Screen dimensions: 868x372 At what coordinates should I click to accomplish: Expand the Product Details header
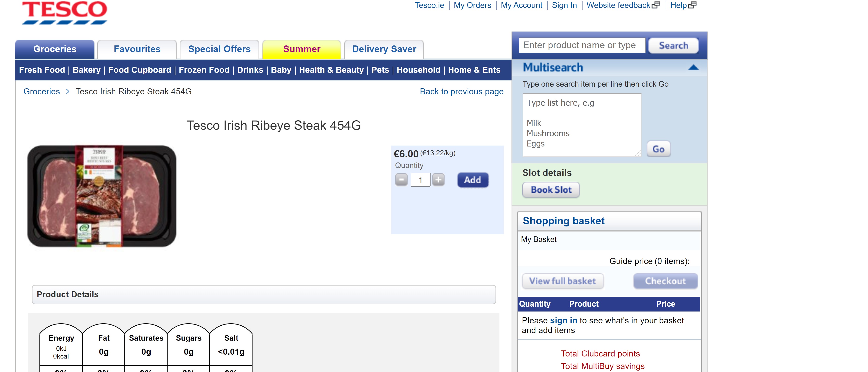tap(264, 295)
